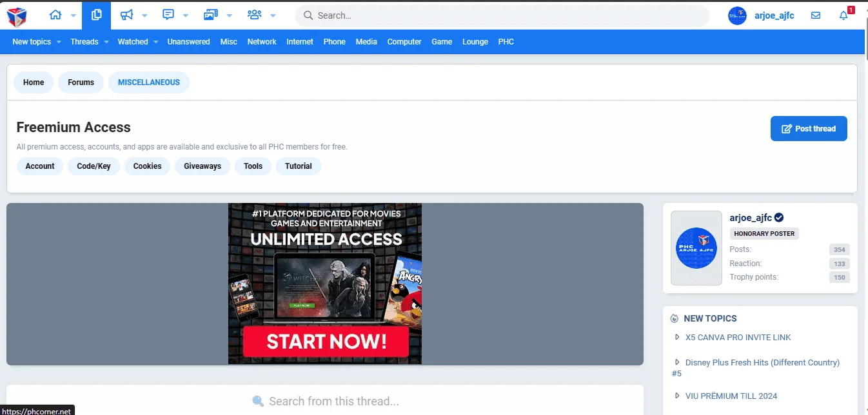The height and width of the screenshot is (415, 868).
Task: Open X5 CANVA PRO INVITE LINK topic
Action: (738, 338)
